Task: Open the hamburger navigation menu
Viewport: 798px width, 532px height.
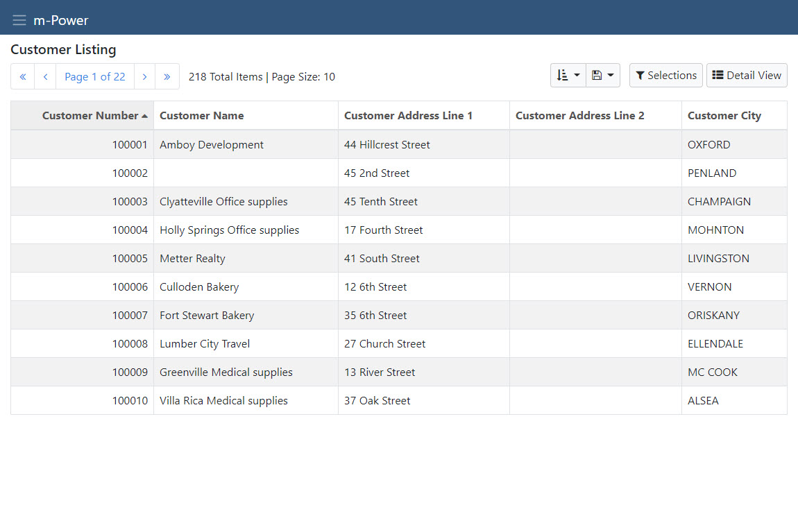Action: [19, 20]
